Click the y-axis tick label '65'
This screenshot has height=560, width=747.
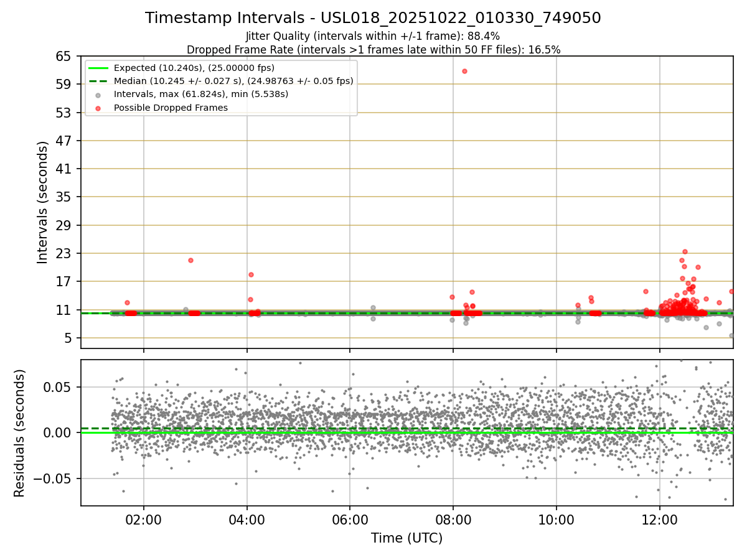coord(63,57)
